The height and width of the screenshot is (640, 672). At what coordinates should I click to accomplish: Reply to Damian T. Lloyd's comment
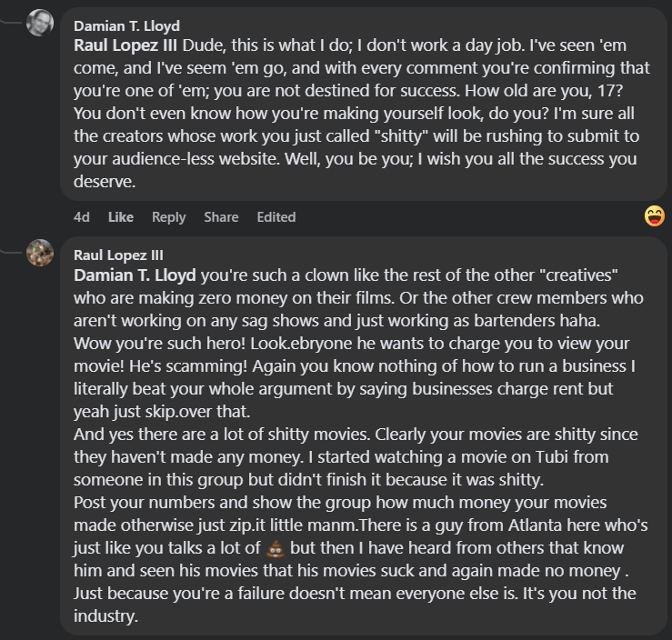pos(168,217)
